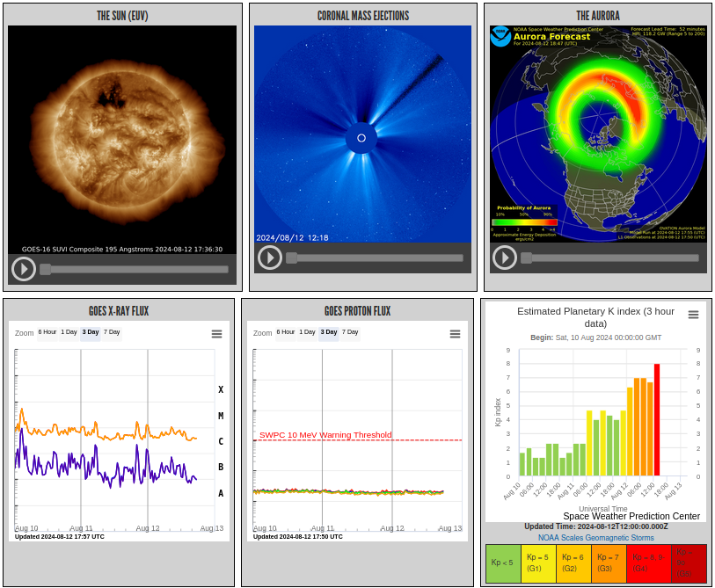
Task: Click the Coronal Mass Ejections timeline slider
Action: (375, 258)
